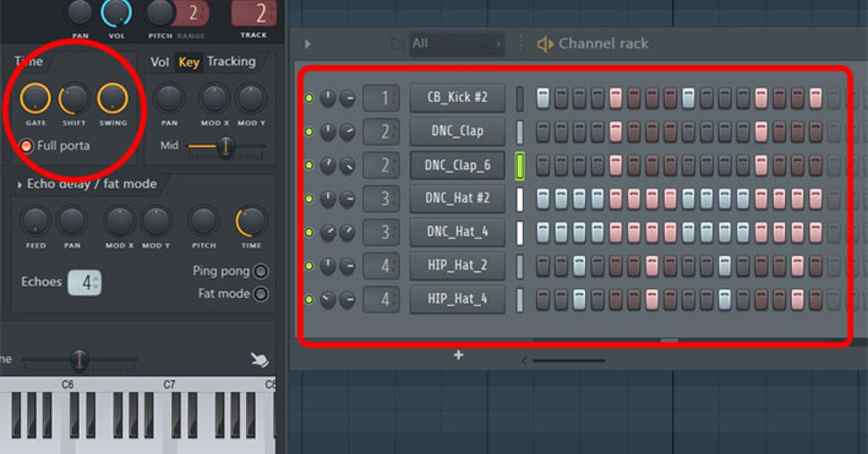Change mixer track number of CB_Kick #2
868x454 pixels.
pos(381,98)
